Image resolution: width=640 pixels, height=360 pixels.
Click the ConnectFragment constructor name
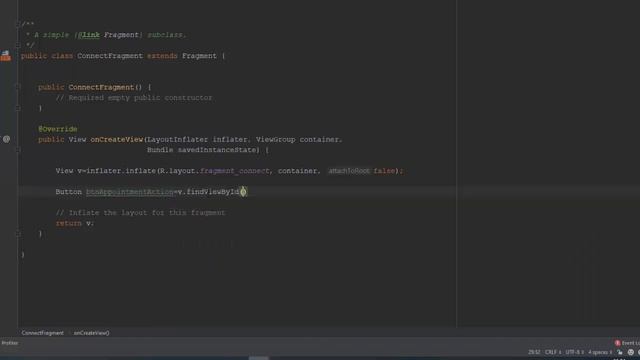[101, 87]
